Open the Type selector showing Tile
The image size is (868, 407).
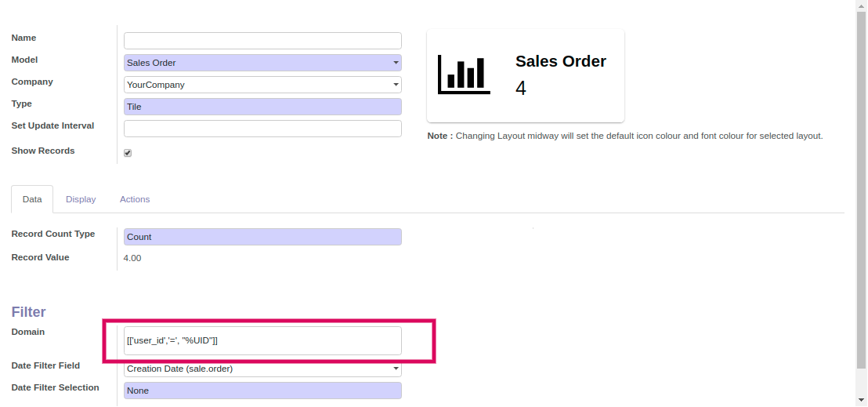coord(262,107)
